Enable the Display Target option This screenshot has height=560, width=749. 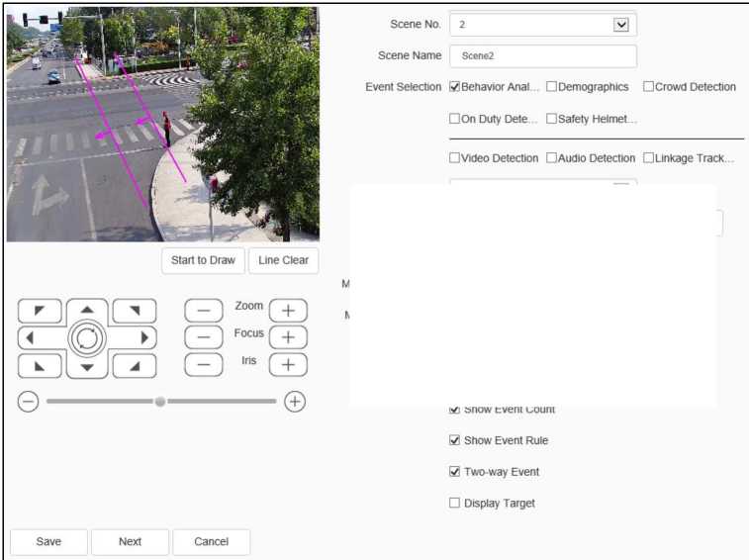coord(455,504)
